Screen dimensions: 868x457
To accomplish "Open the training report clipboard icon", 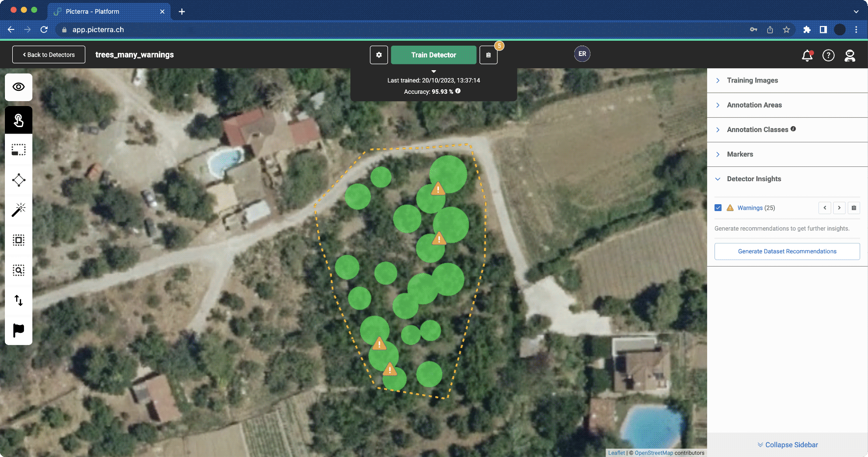I will coord(488,55).
